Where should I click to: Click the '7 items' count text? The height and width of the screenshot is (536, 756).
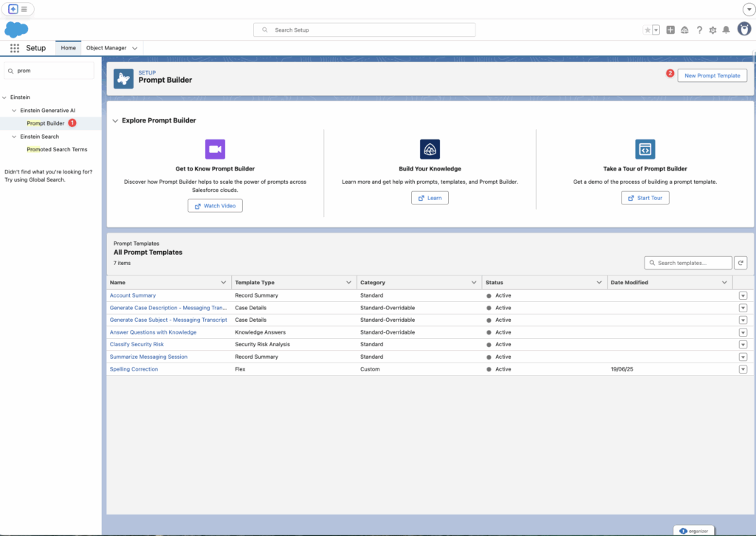[122, 263]
